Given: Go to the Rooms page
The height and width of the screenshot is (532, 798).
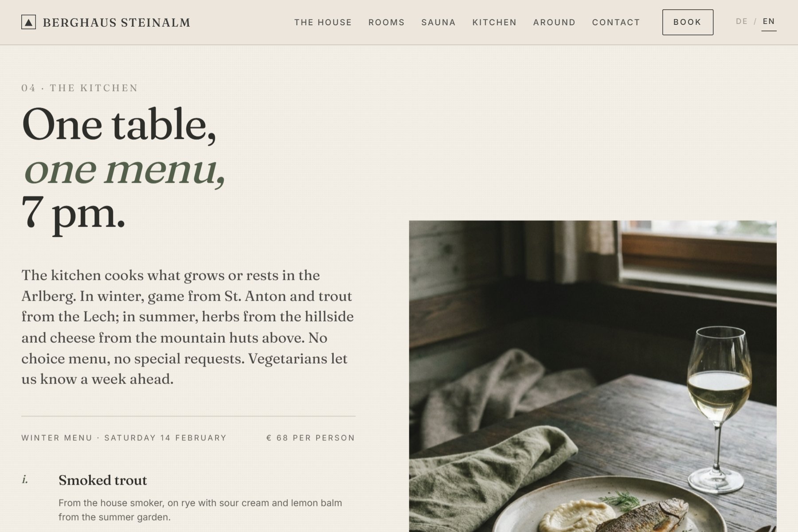Looking at the screenshot, I should click(386, 22).
